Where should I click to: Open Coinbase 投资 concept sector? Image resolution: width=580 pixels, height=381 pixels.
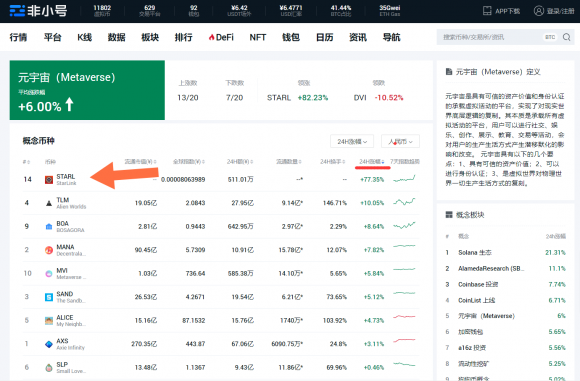click(478, 284)
